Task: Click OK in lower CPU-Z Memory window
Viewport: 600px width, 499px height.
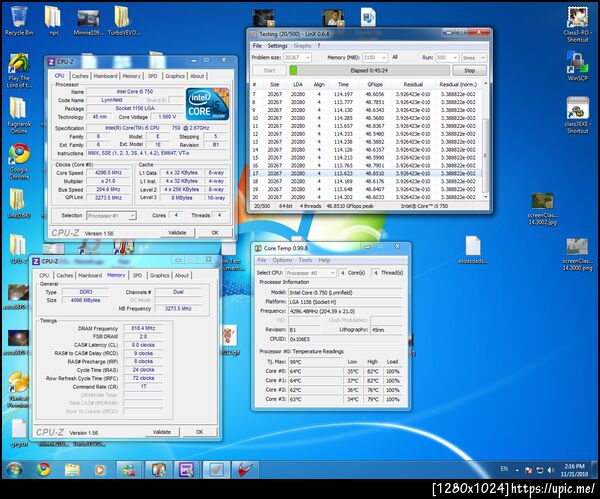Action: pos(199,432)
